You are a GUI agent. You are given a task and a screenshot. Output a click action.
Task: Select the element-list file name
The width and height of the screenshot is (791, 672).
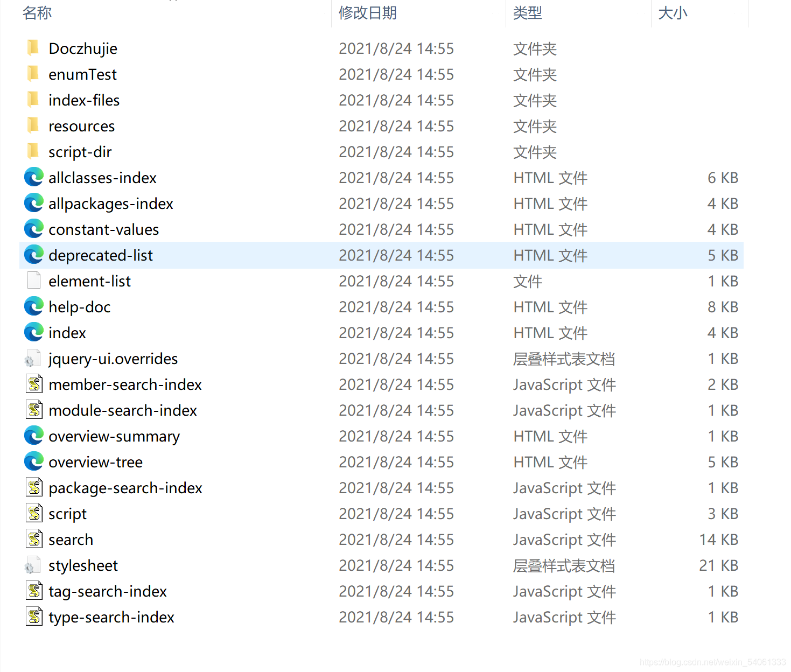tap(90, 281)
